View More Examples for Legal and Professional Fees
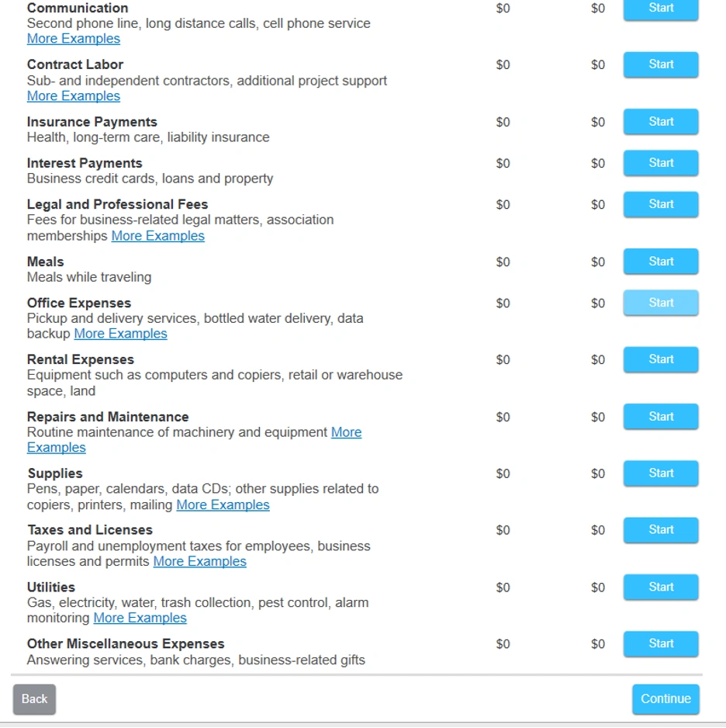This screenshot has height=728, width=726. pos(158,236)
